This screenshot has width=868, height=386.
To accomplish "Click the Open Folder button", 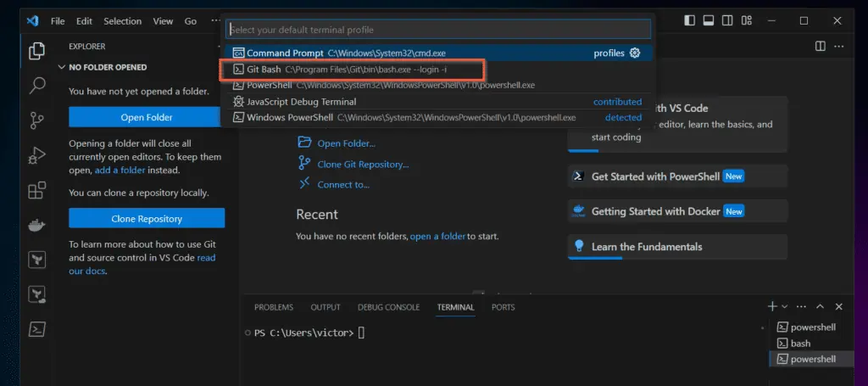I will point(147,117).
